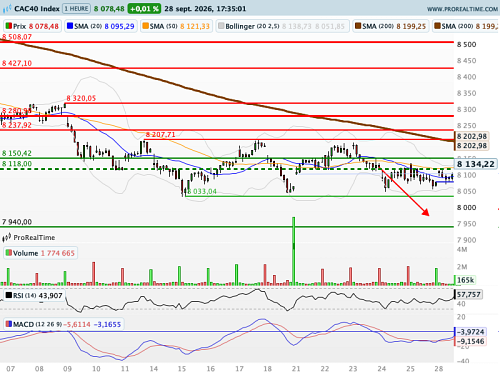Click the red-green Prix color swatch

pyautogui.click(x=9, y=26)
